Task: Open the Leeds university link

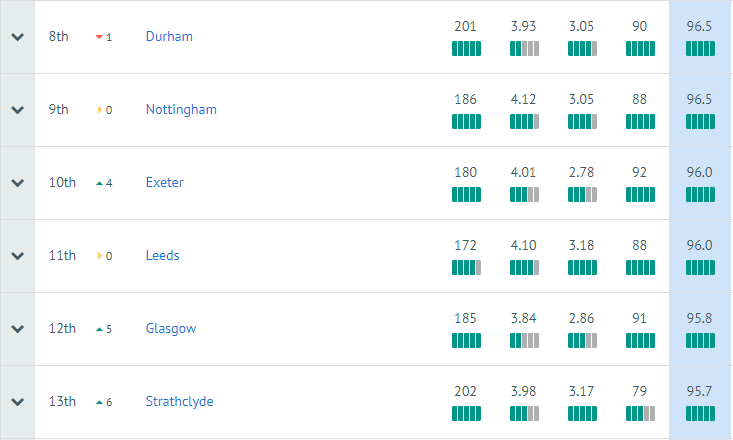Action: 163,255
